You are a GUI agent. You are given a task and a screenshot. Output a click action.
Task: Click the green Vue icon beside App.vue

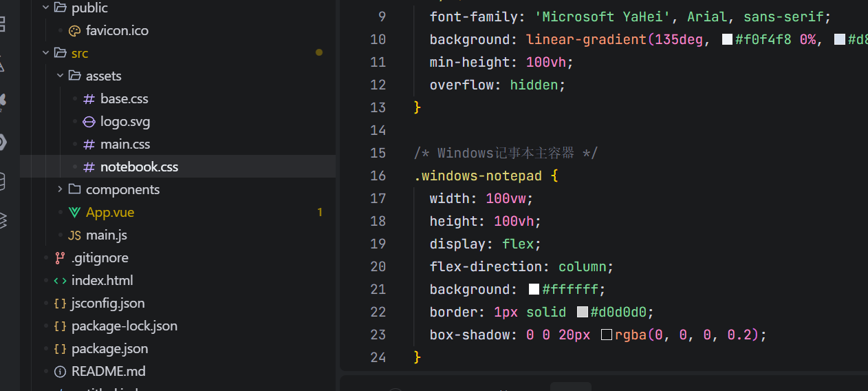[74, 213]
